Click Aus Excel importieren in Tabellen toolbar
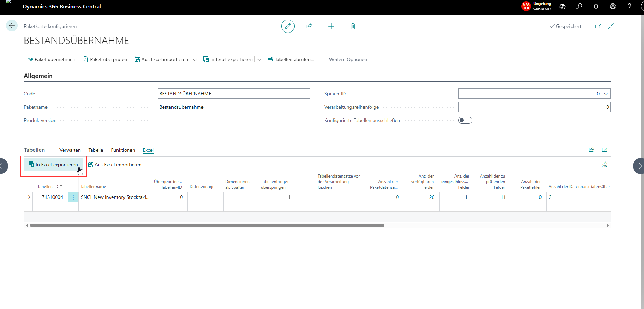Screen dimensions: 644x309 coord(115,165)
